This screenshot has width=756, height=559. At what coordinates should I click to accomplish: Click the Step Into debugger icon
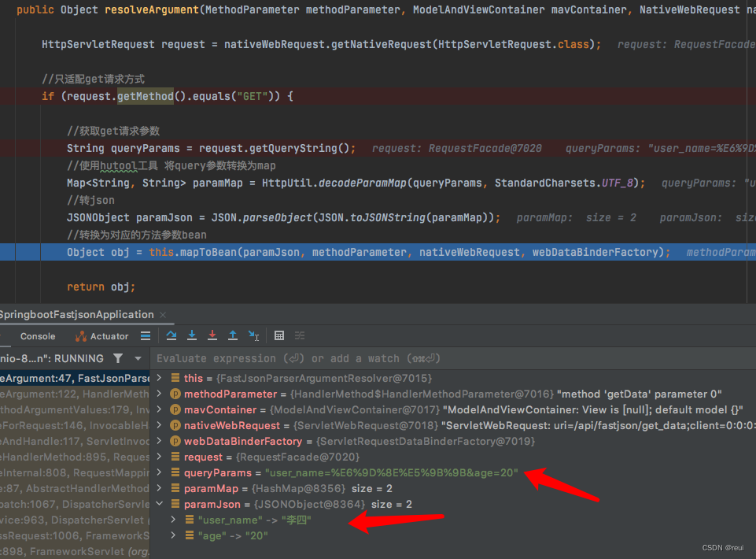192,335
